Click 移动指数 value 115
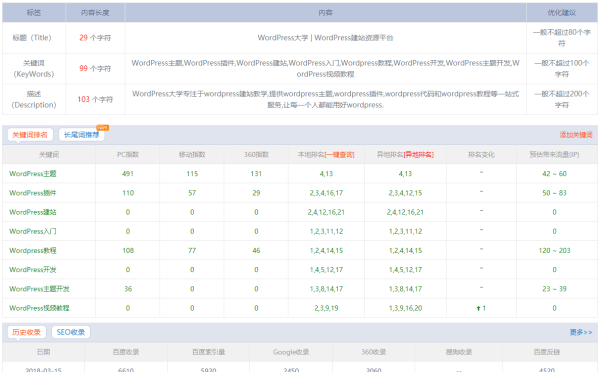Image resolution: width=601 pixels, height=372 pixels. click(192, 174)
